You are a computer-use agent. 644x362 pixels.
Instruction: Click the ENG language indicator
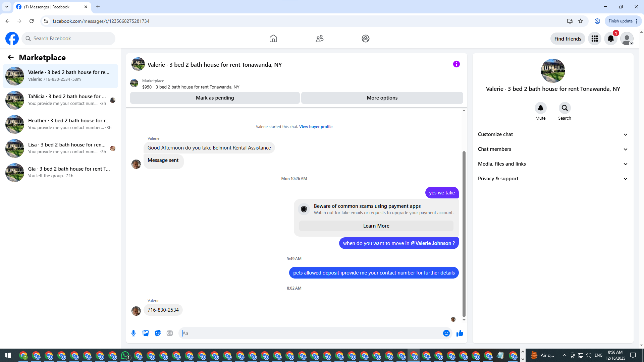tap(598, 355)
